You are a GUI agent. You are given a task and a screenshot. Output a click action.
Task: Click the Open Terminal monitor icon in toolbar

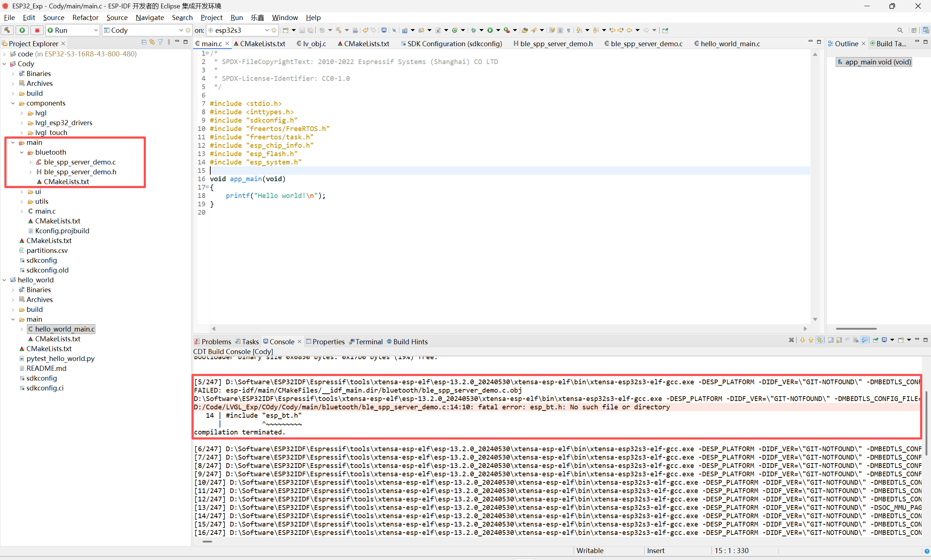coord(384,30)
